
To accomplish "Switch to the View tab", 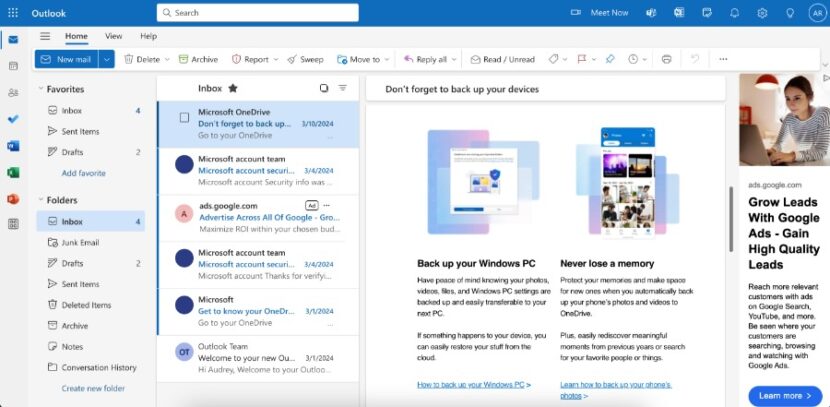I will point(114,36).
